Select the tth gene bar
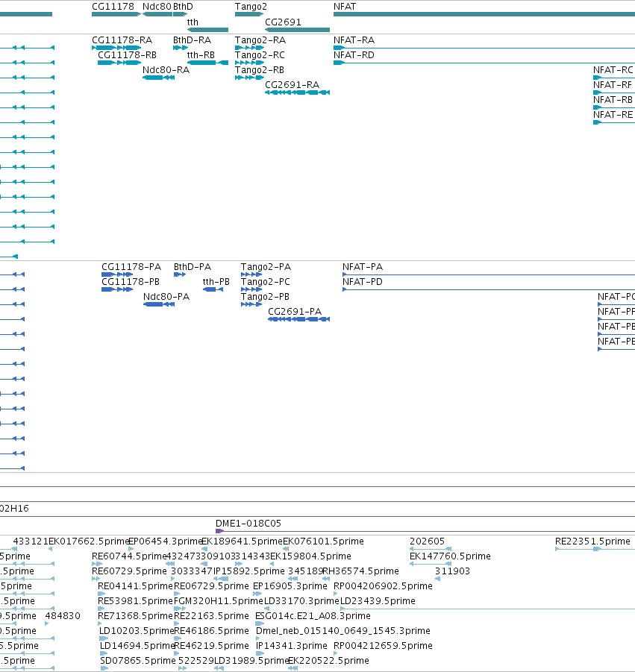635x672 pixels. pyautogui.click(x=207, y=30)
